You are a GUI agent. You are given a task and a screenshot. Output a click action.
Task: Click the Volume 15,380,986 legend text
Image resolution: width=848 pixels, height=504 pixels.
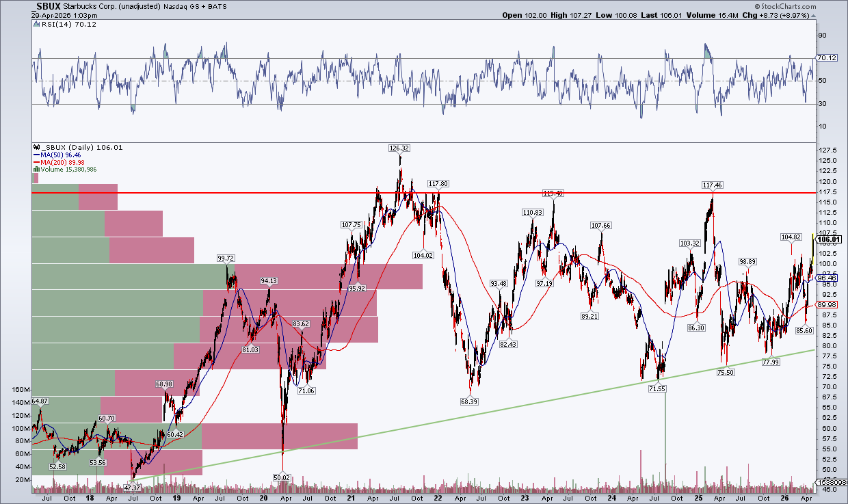click(x=69, y=170)
